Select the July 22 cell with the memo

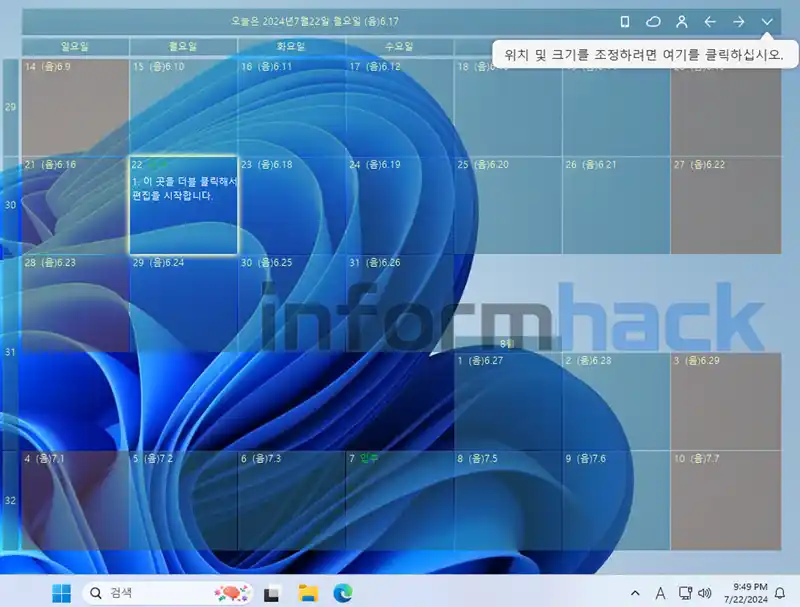point(185,203)
